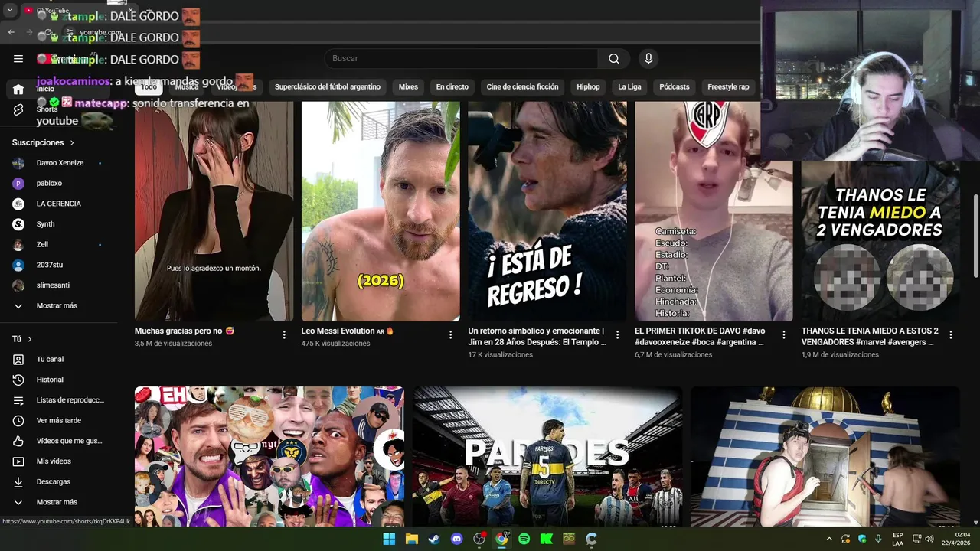
Task: Select the En directo filter chip
Action: pyautogui.click(x=452, y=86)
